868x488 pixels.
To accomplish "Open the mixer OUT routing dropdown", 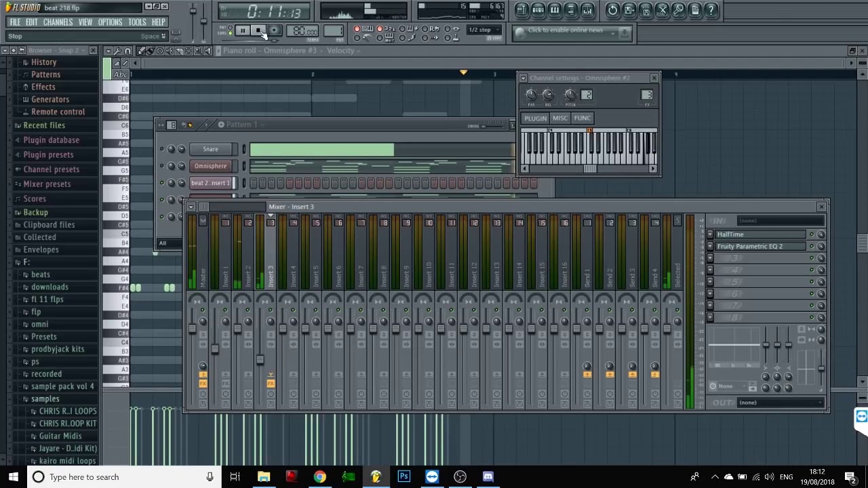I will (780, 403).
